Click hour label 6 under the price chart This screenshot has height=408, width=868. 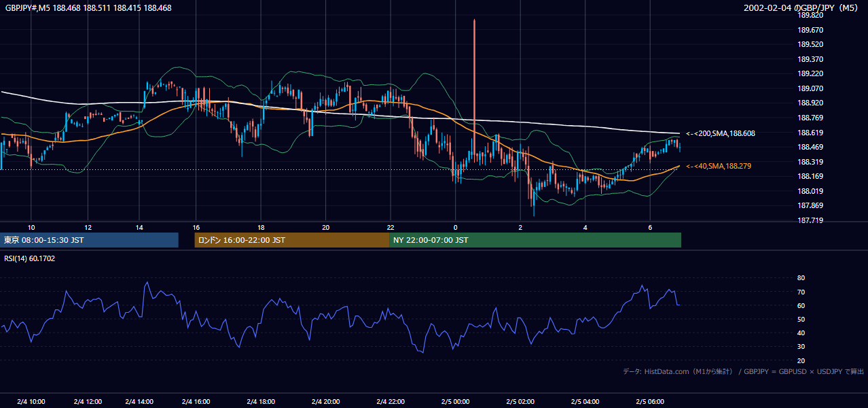coord(650,227)
